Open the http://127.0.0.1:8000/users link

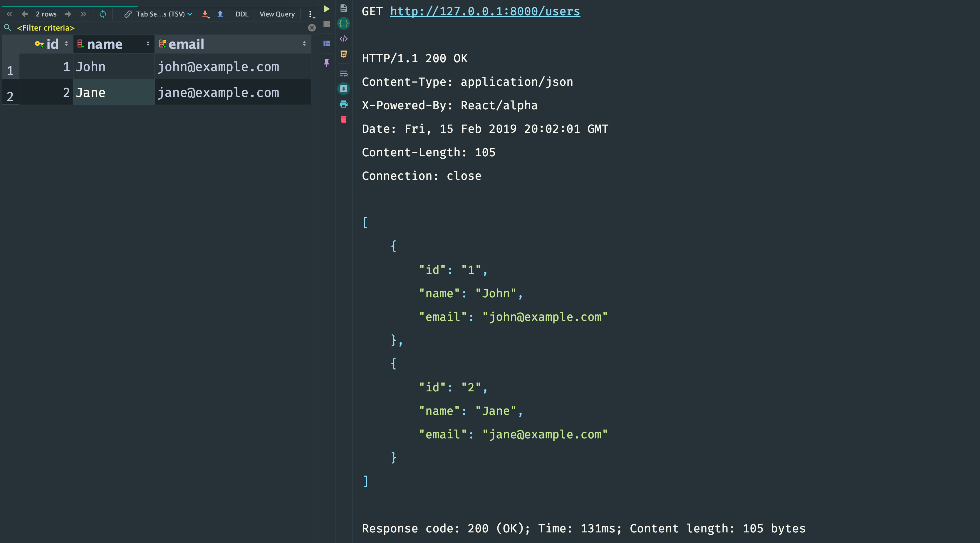pyautogui.click(x=485, y=11)
